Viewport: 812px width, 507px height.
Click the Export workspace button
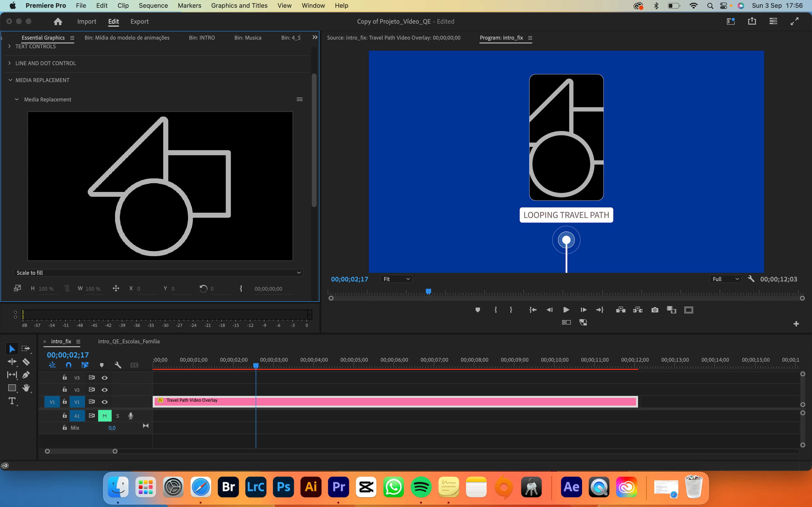coord(139,21)
